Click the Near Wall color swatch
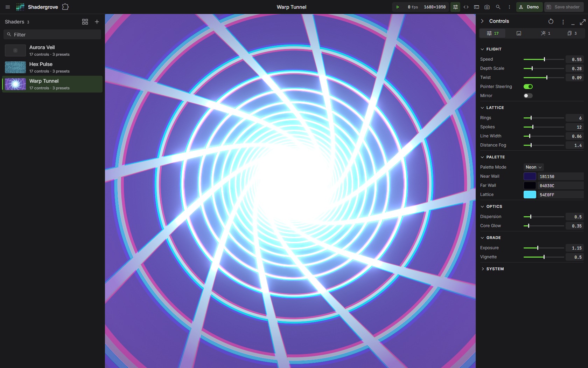Viewport: 588px width, 368px height. click(x=530, y=176)
